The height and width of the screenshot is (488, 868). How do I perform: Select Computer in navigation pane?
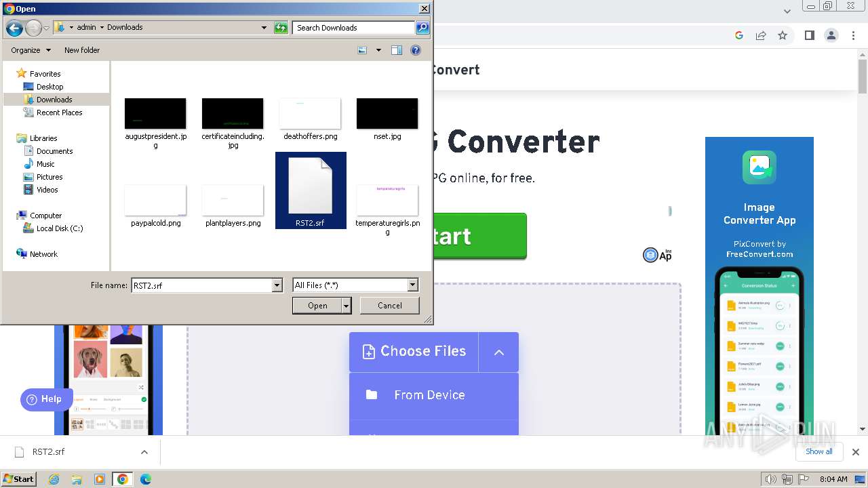45,216
